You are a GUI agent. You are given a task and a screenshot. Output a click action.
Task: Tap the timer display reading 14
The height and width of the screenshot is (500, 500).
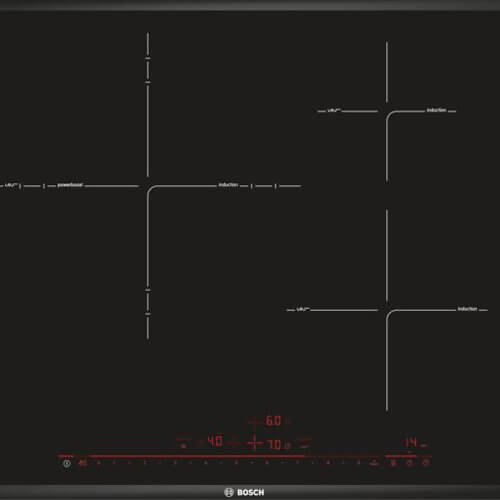pyautogui.click(x=411, y=442)
